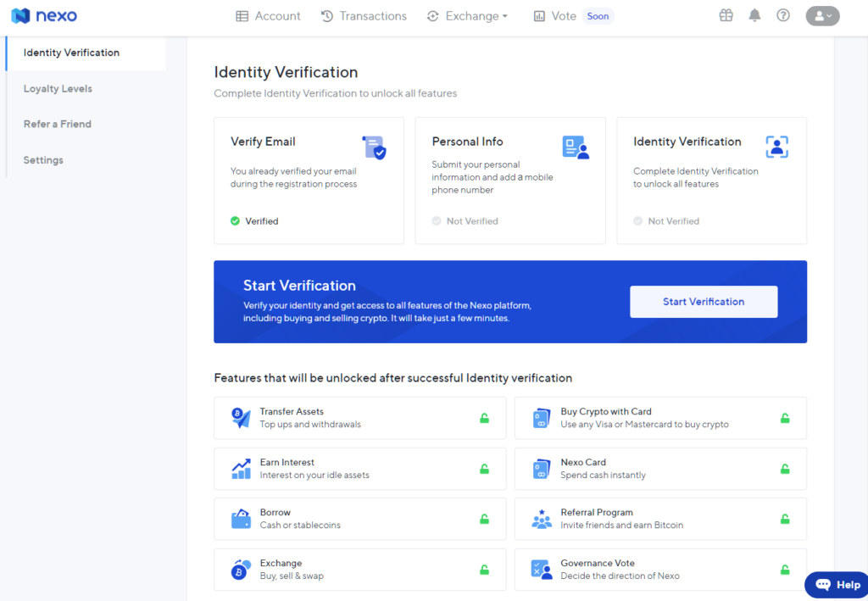Click the Governance Vote icon
Image resolution: width=868 pixels, height=601 pixels.
tap(542, 570)
